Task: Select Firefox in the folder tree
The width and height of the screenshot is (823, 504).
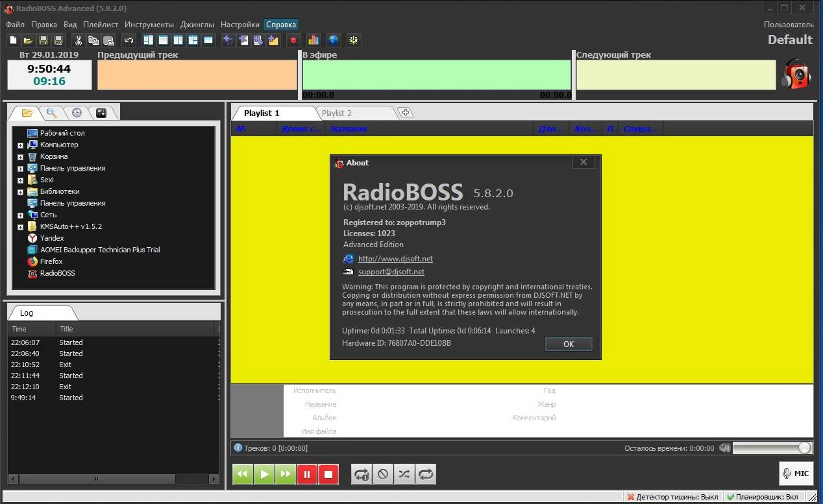Action: 51,261
